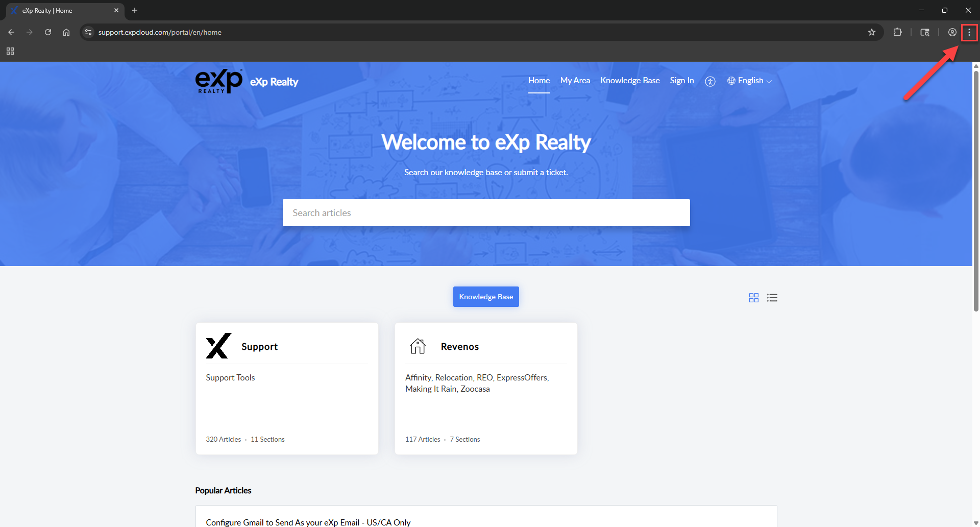View site information icon in address bar
Image resolution: width=980 pixels, height=527 pixels.
(x=88, y=32)
